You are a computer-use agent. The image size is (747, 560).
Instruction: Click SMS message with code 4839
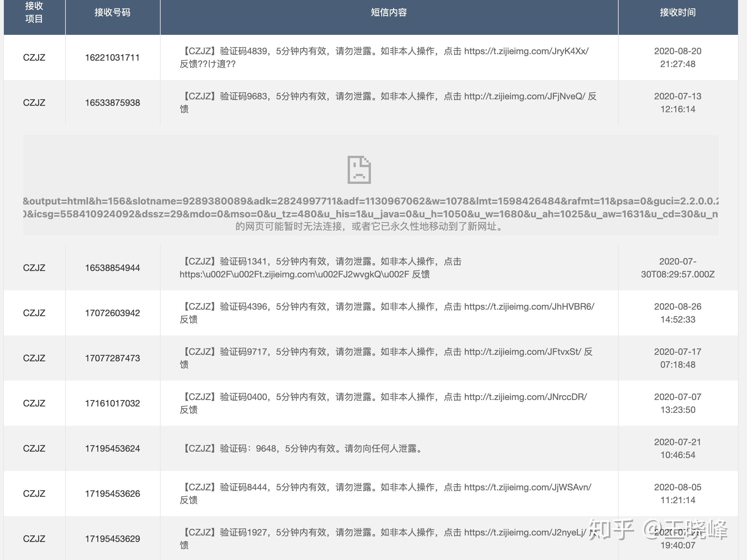[x=384, y=57]
